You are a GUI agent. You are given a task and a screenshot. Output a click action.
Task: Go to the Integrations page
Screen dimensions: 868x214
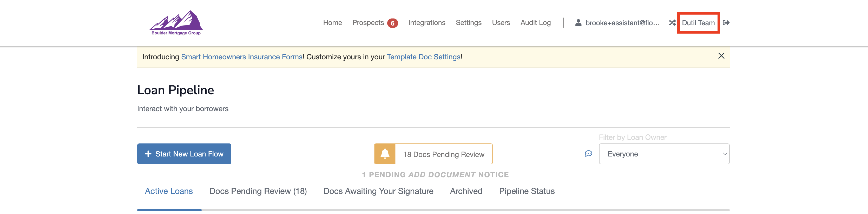(x=426, y=23)
